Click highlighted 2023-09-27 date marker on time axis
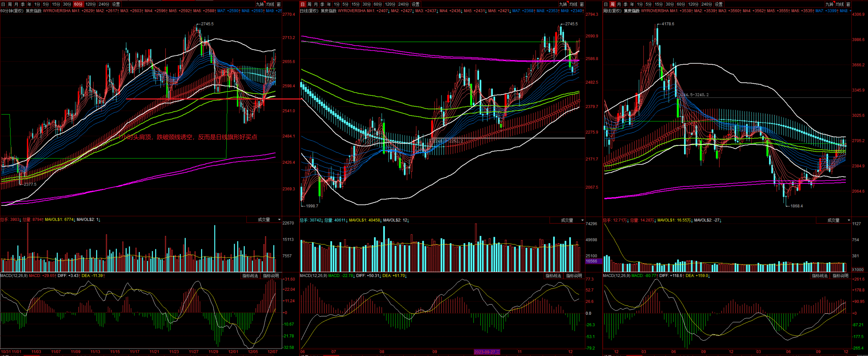This screenshot has height=356, width=868. 487,352
